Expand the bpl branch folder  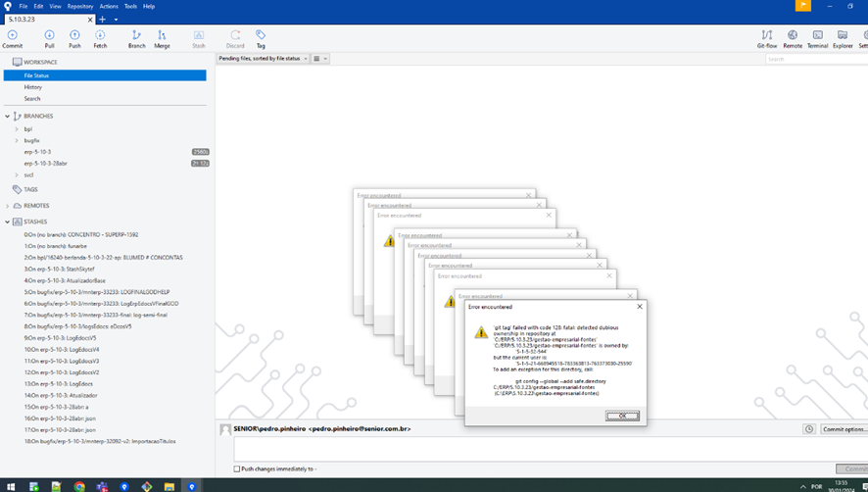(17, 129)
